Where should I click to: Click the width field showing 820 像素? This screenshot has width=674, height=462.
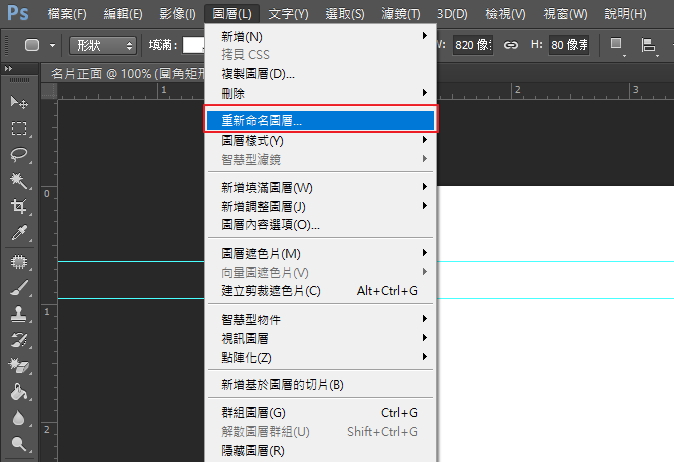(472, 45)
